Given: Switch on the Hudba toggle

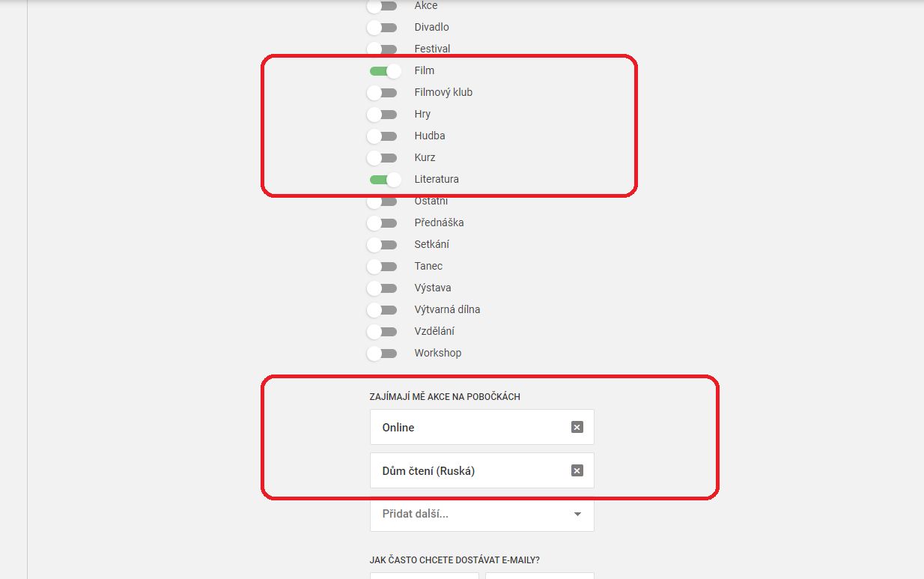Looking at the screenshot, I should [383, 136].
